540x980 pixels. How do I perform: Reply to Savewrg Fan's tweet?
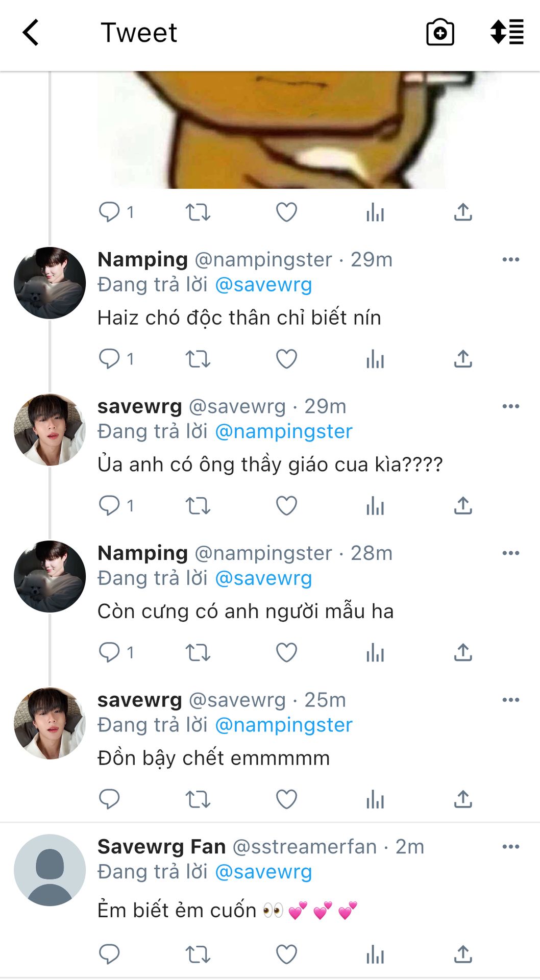click(109, 954)
